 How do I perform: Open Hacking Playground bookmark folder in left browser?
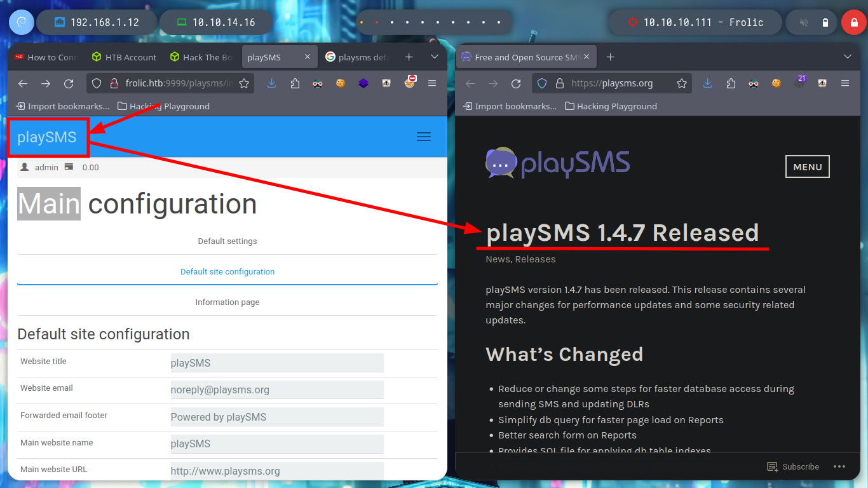[x=164, y=106]
